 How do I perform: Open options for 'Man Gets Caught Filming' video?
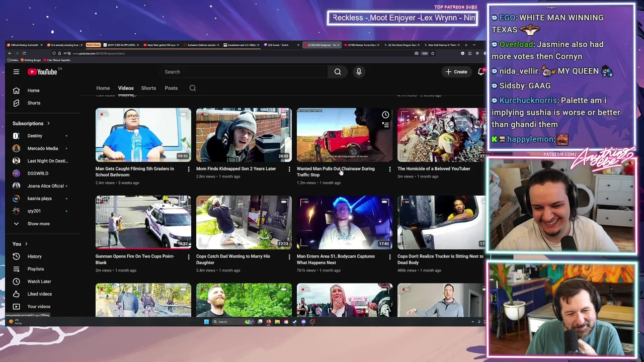(189, 169)
